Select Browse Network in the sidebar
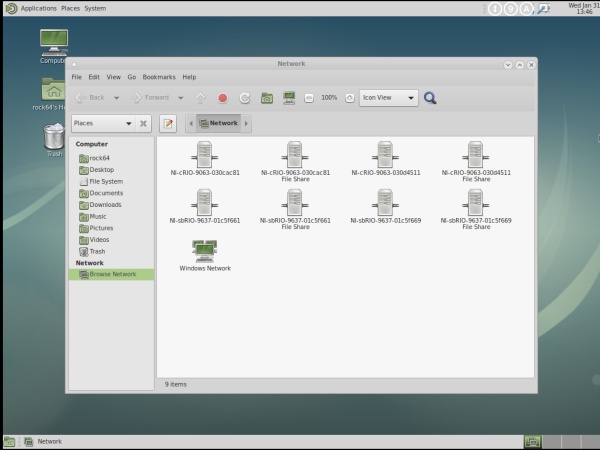 click(111, 274)
